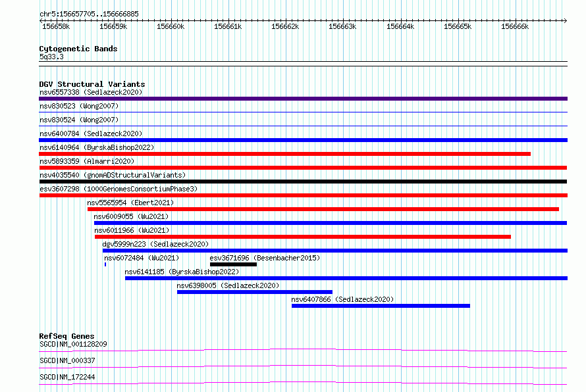Click the 156663k ruler position
586x392 pixels.
click(x=342, y=26)
